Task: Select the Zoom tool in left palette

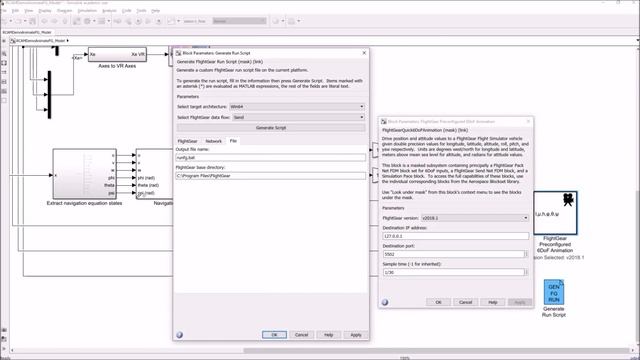Action: click(4, 53)
